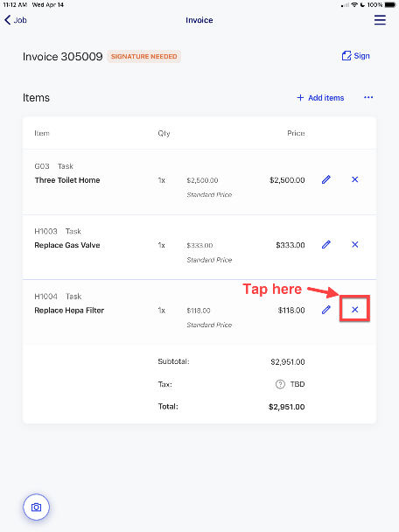Tap the Subtotal $2,951.00 amount
This screenshot has width=399, height=532.
point(288,362)
